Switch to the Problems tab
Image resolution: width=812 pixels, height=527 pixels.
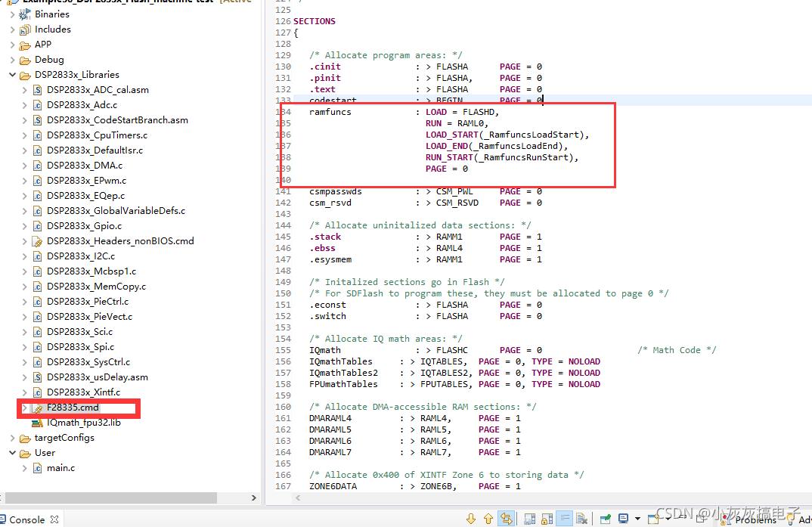pos(756,520)
